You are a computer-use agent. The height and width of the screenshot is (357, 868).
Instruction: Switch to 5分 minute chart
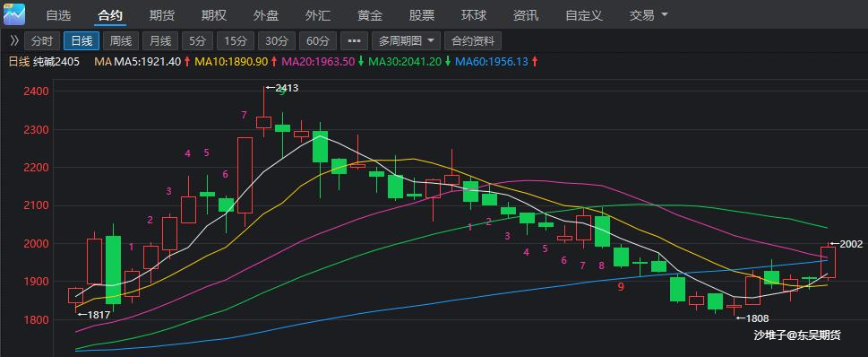pyautogui.click(x=197, y=41)
